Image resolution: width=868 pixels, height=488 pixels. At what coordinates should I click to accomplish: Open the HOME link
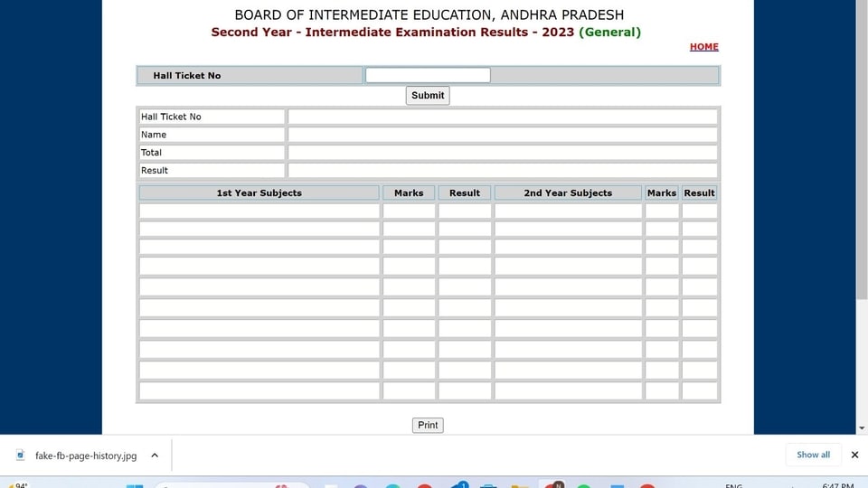click(703, 47)
